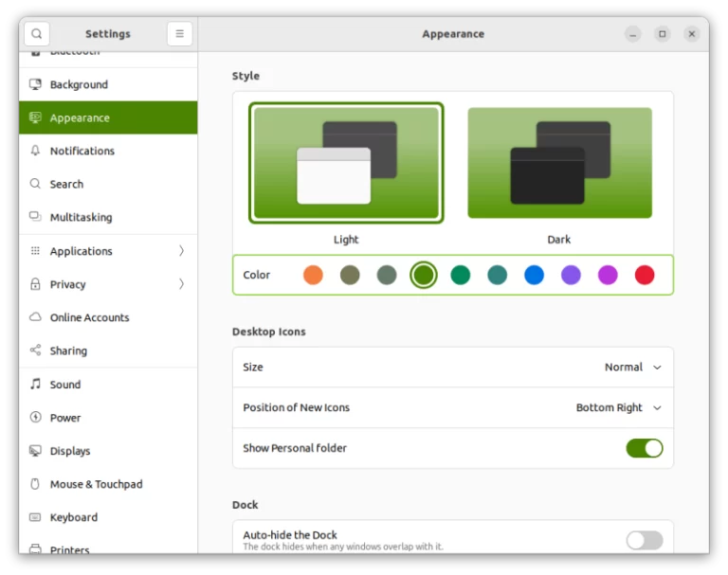This screenshot has height=575, width=728.
Task: Select the Light style thumbnail
Action: pos(346,163)
